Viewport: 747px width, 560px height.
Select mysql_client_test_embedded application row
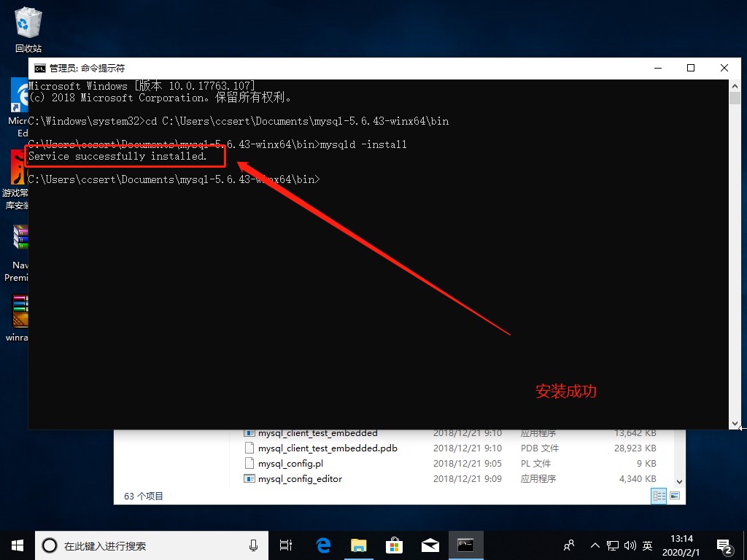point(450,433)
